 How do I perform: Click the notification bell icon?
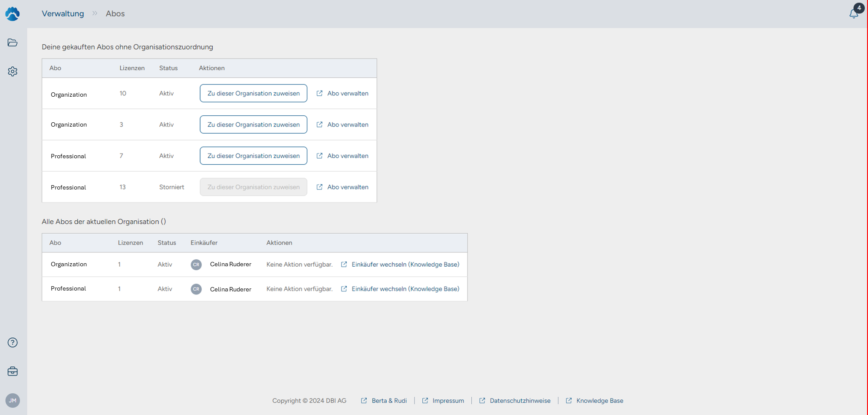coord(854,13)
